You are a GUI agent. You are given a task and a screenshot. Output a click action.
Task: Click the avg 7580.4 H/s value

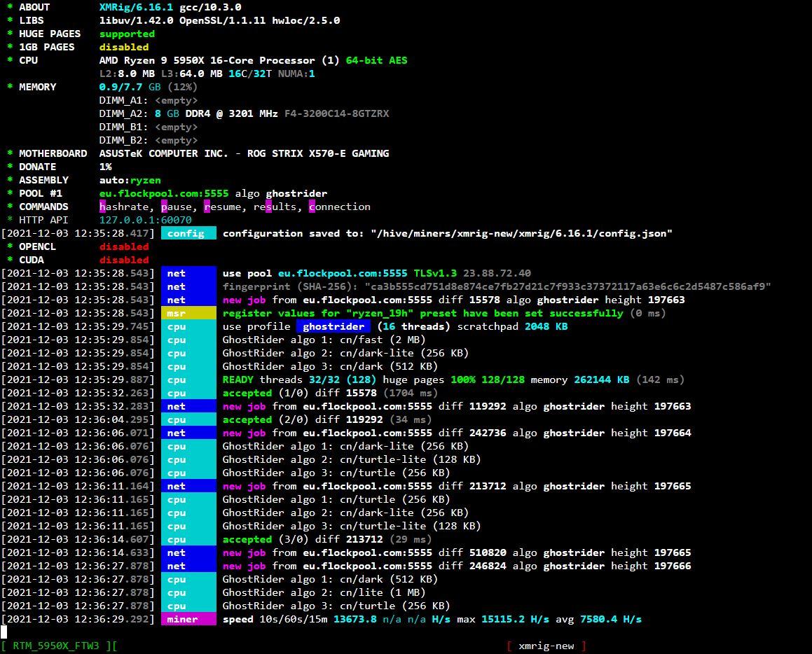coord(598,620)
